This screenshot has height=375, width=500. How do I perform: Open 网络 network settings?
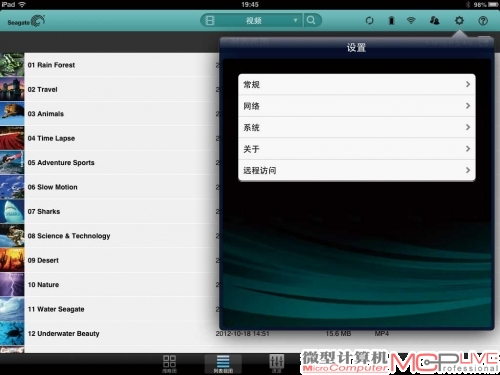click(x=357, y=106)
